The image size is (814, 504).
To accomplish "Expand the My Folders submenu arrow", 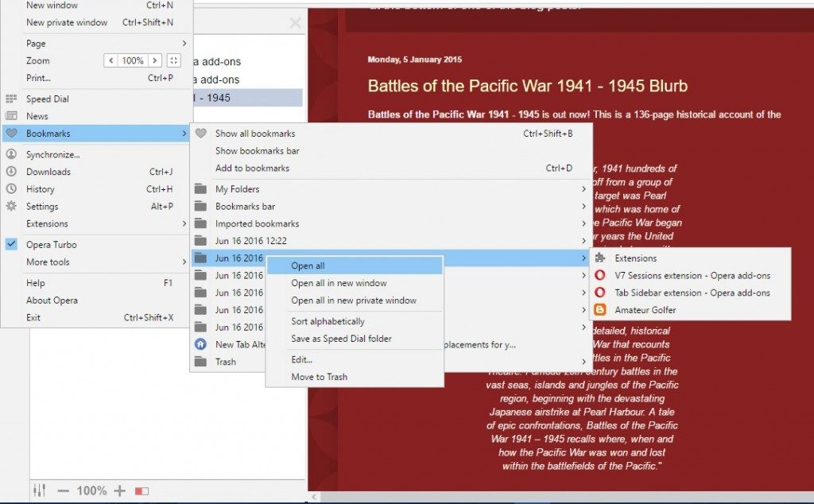I will tap(584, 189).
